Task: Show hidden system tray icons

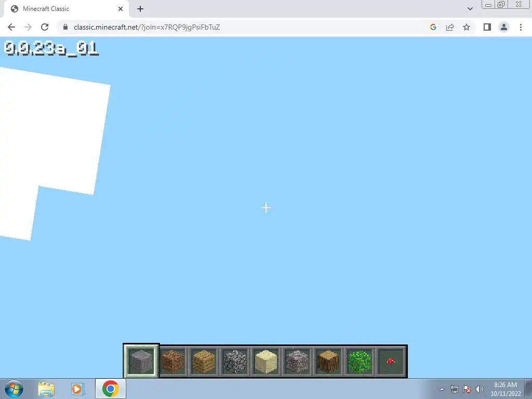Action: 442,389
